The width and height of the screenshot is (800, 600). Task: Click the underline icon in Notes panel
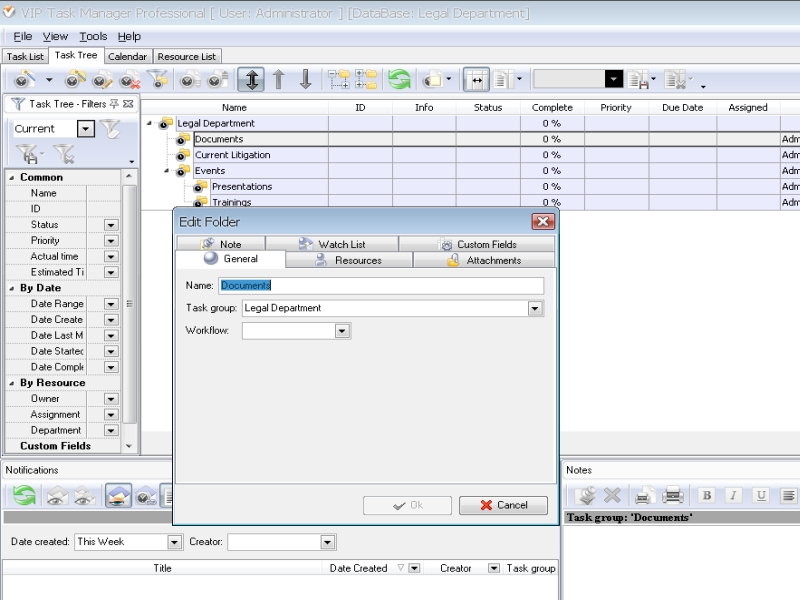pos(761,495)
